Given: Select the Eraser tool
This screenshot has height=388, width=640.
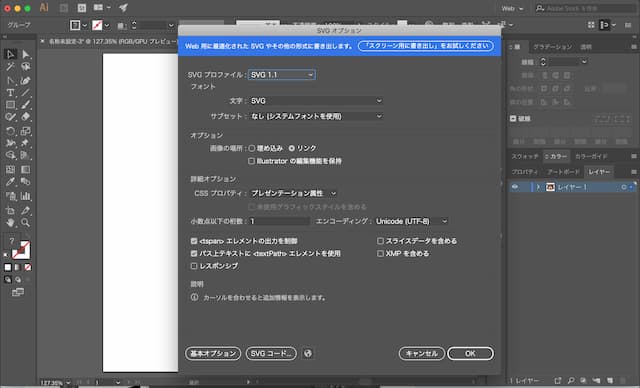Looking at the screenshot, I should click(x=26, y=117).
